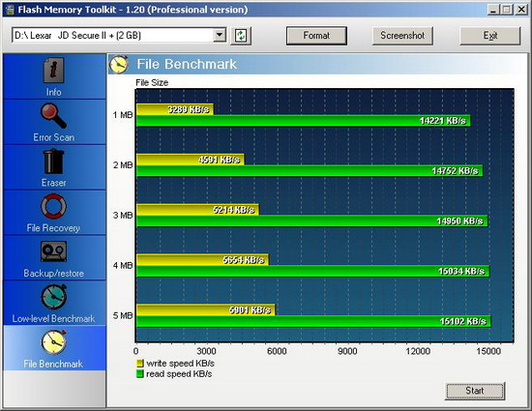Select the Error Scan magnifier icon
Image resolution: width=532 pixels, height=411 pixels.
(53, 116)
